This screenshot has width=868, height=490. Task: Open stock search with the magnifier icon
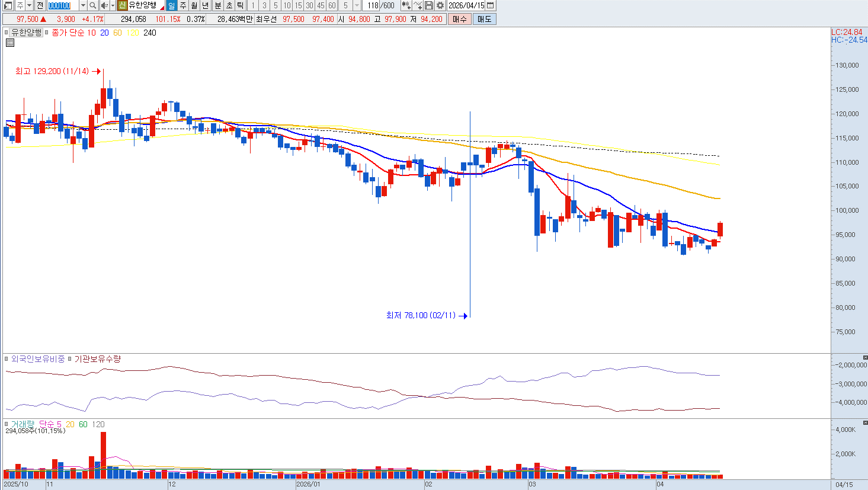click(x=93, y=5)
